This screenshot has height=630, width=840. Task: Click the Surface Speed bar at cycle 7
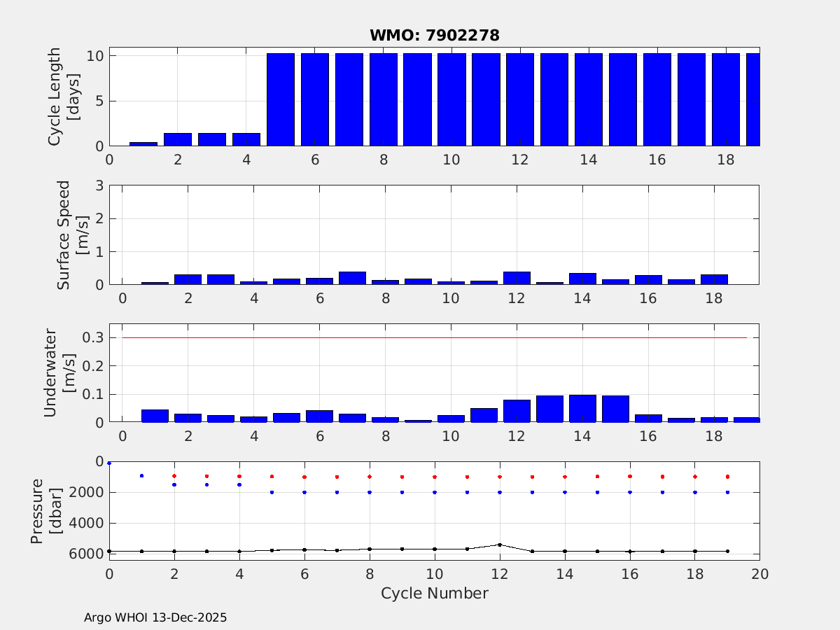(353, 278)
